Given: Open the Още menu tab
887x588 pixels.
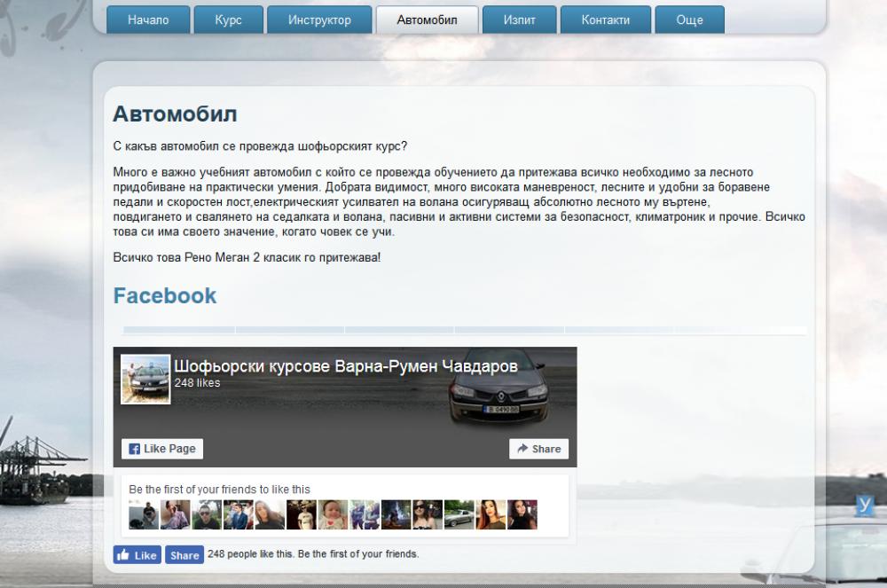Looking at the screenshot, I should [689, 20].
